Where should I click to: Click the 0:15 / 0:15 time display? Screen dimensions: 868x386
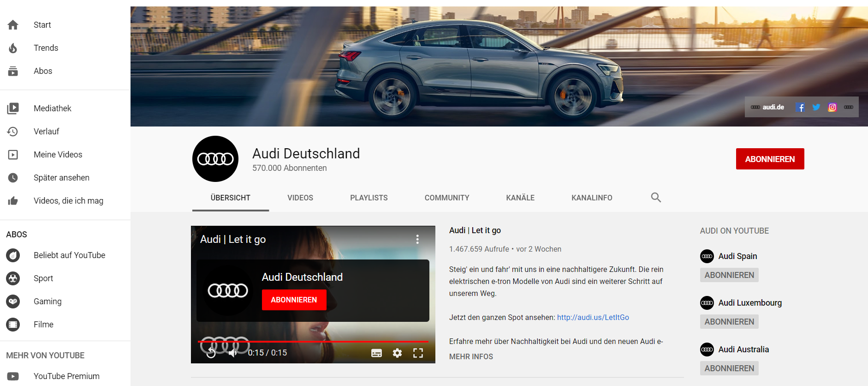268,353
